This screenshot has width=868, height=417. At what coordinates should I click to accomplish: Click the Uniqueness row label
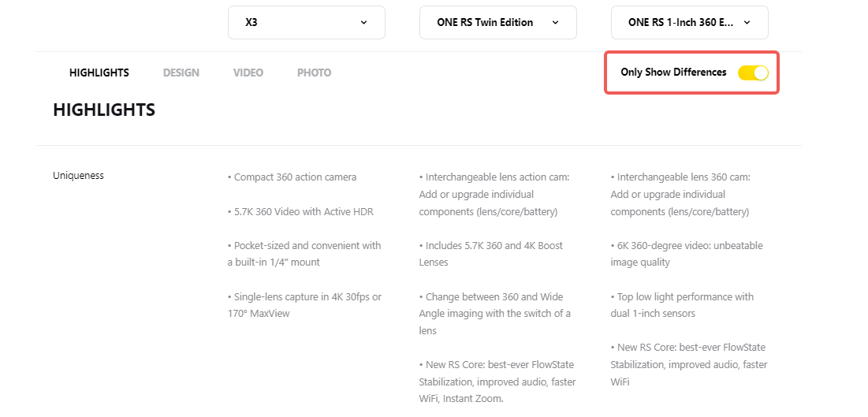click(x=78, y=176)
